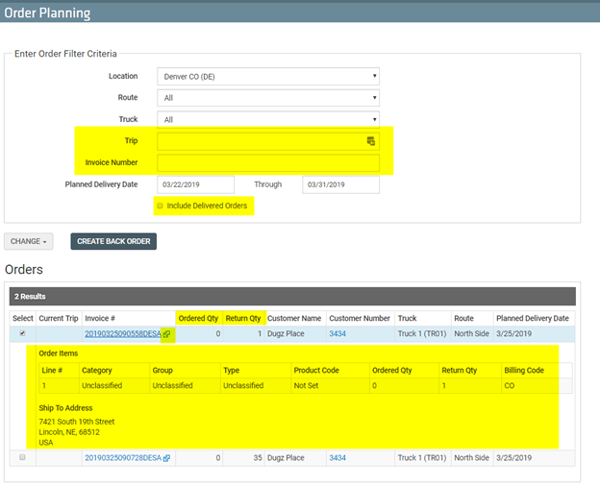The image size is (600, 486).
Task: Click the 2 Results header bar
Action: click(292, 297)
